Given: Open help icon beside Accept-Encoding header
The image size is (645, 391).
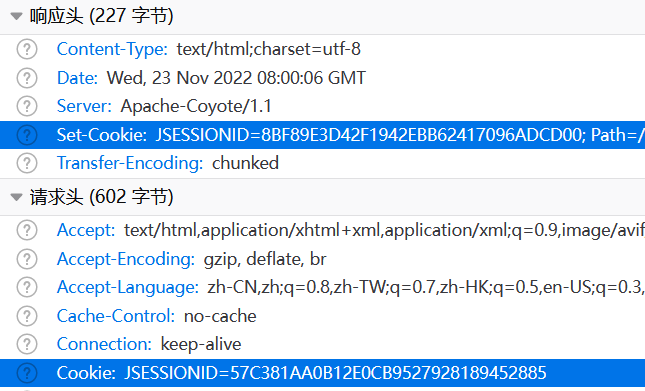Looking at the screenshot, I should coord(27,259).
